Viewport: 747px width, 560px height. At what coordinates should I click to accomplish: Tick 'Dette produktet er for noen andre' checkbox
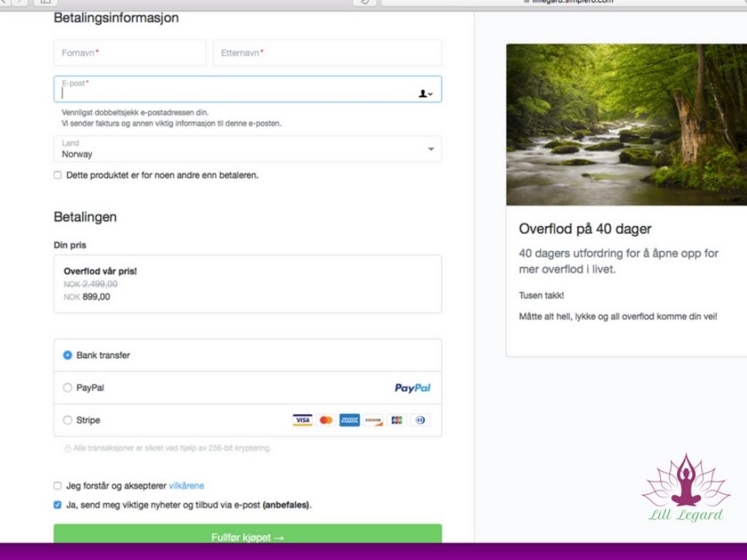coord(58,175)
